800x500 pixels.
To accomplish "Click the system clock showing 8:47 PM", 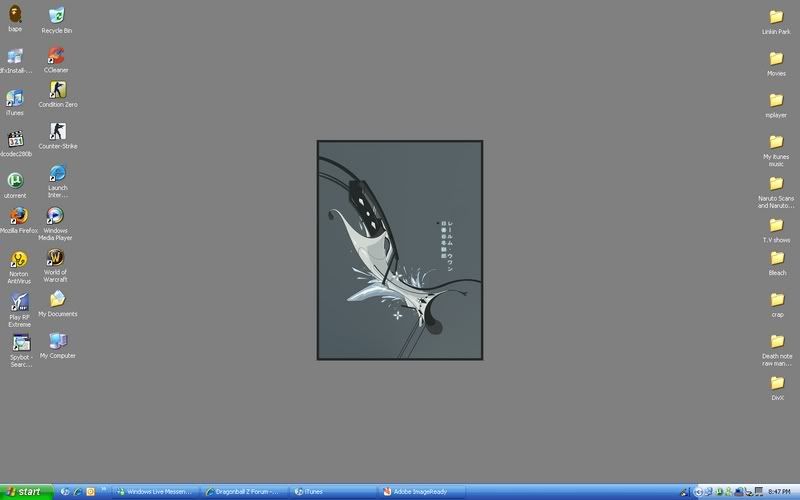I will [x=779, y=492].
